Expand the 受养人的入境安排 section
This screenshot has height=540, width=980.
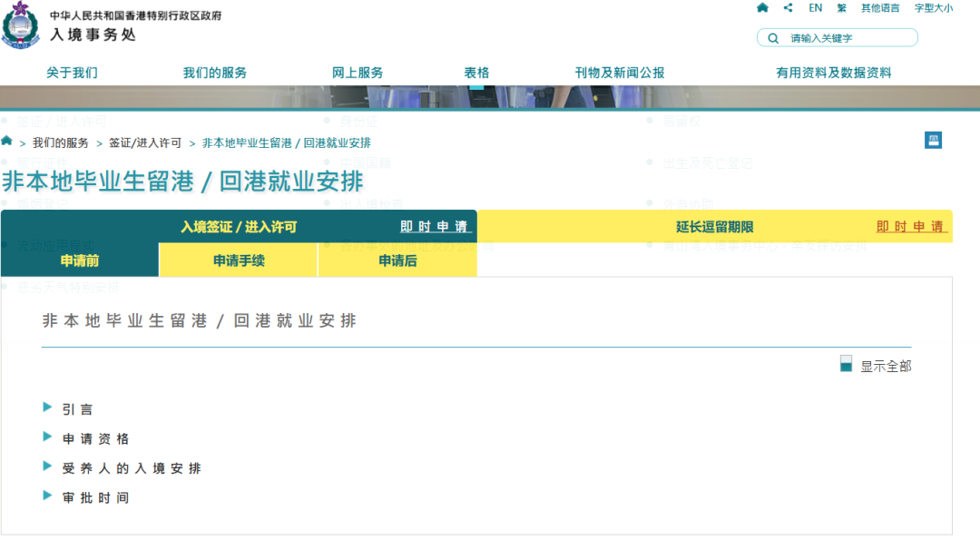(x=131, y=468)
